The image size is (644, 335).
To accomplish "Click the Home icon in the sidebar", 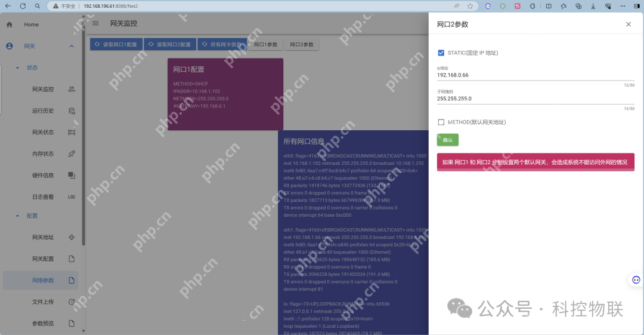I will tap(10, 24).
